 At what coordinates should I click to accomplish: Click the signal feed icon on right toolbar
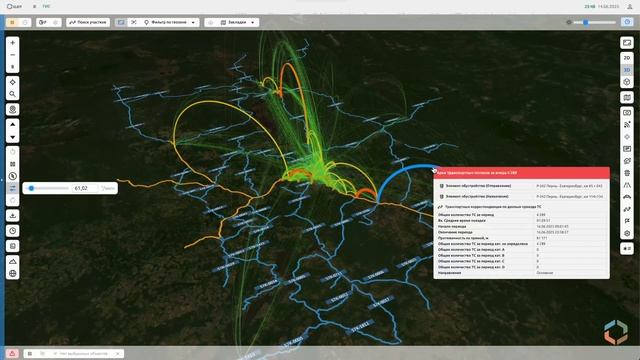pyautogui.click(x=627, y=125)
